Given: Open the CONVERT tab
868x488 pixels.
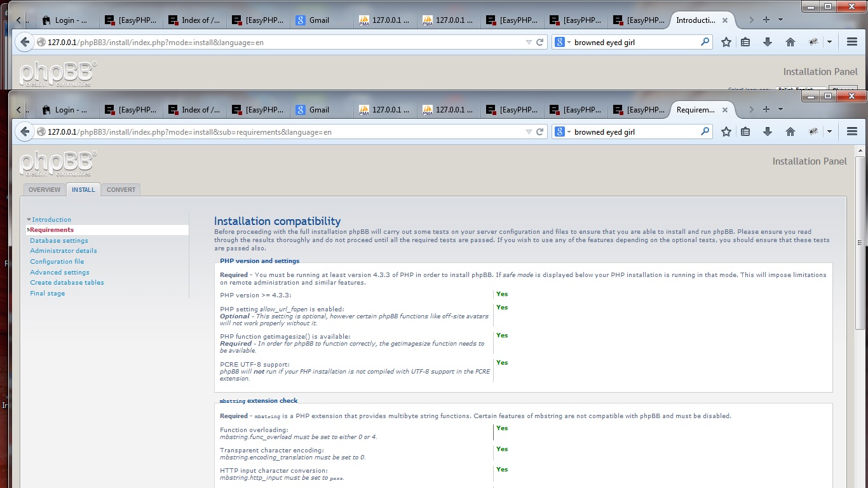Looking at the screenshot, I should (x=121, y=189).
